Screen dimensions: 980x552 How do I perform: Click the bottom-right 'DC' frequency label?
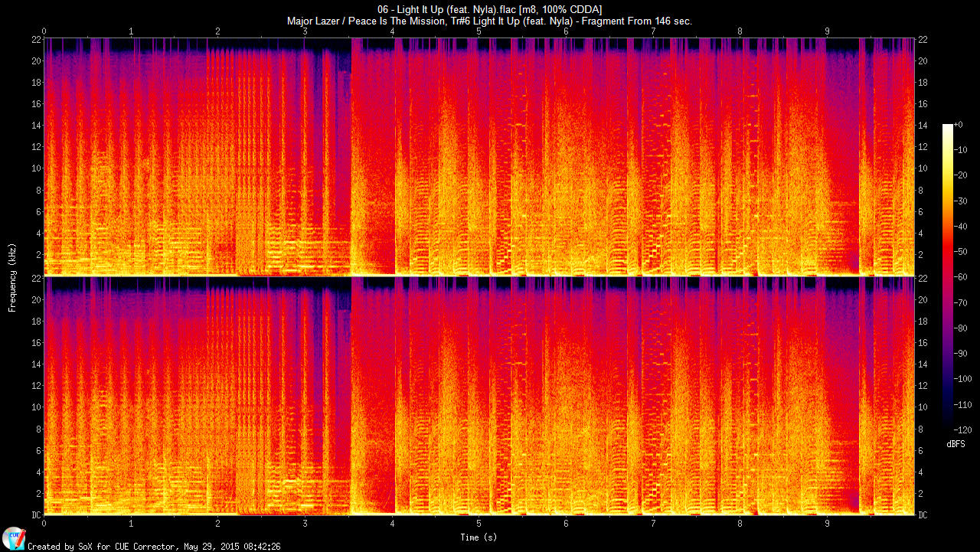(x=923, y=515)
